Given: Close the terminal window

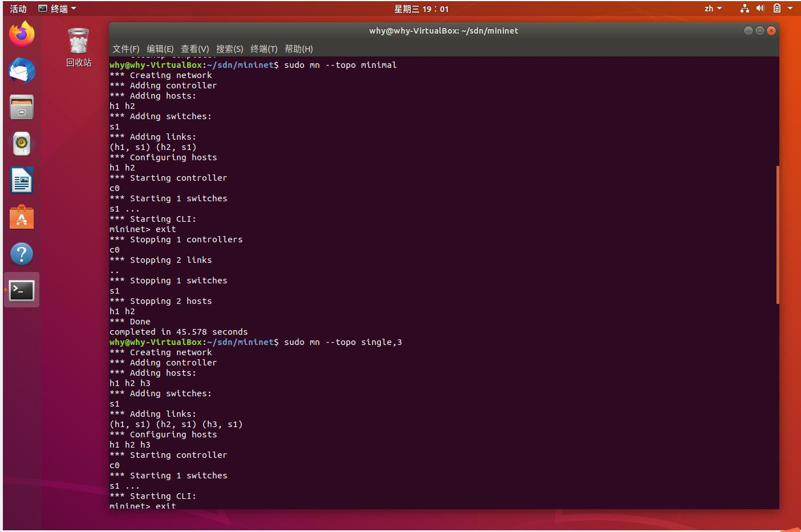Looking at the screenshot, I should (771, 31).
